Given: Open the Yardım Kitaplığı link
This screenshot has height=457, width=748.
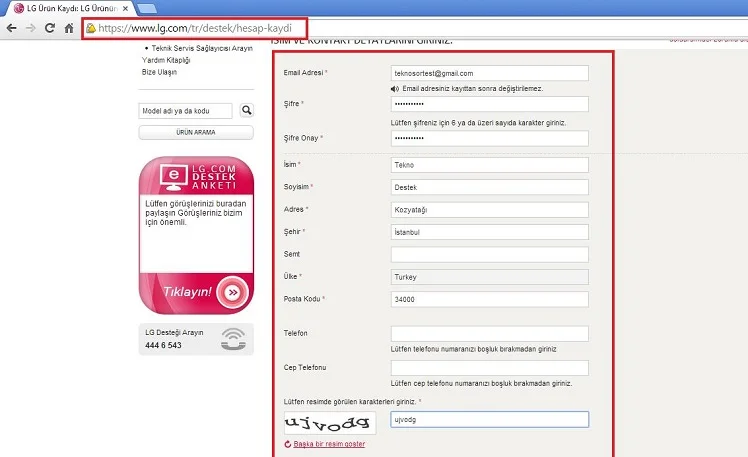Looking at the screenshot, I should 166,60.
